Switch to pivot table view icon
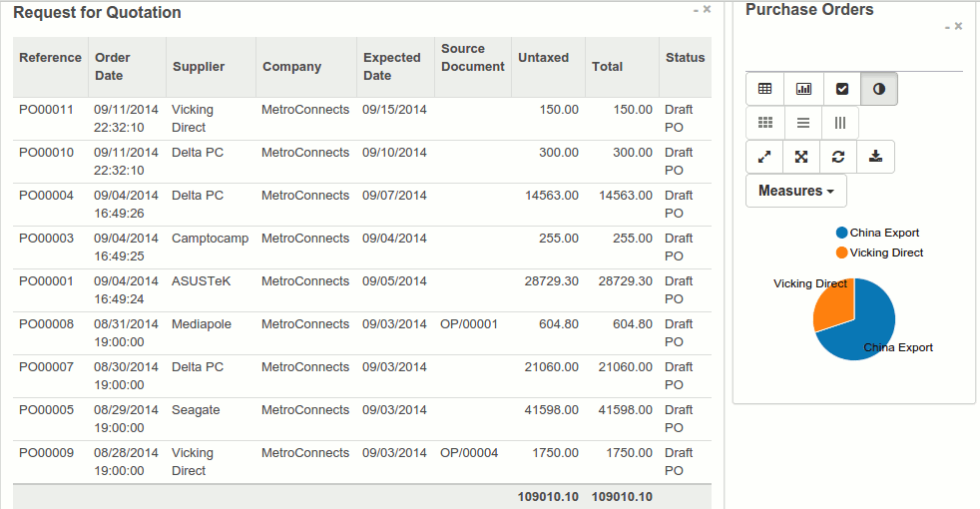The height and width of the screenshot is (509, 980). (x=764, y=89)
